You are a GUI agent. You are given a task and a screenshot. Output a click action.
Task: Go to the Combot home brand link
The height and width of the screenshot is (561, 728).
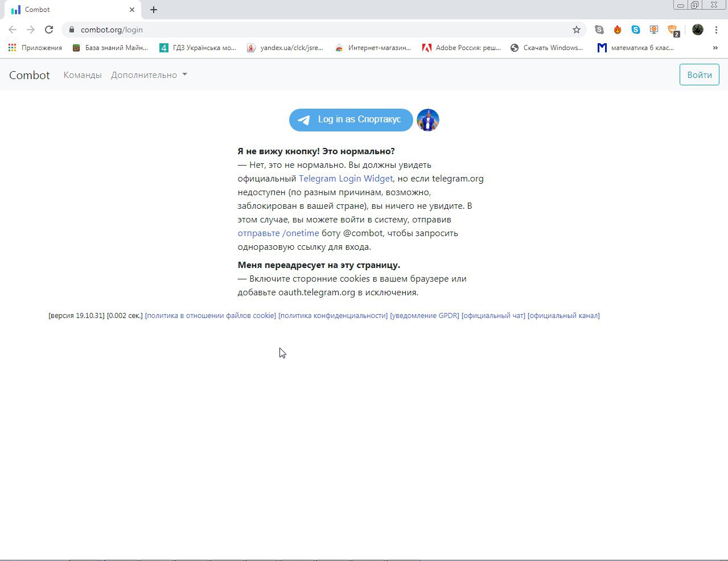(30, 75)
